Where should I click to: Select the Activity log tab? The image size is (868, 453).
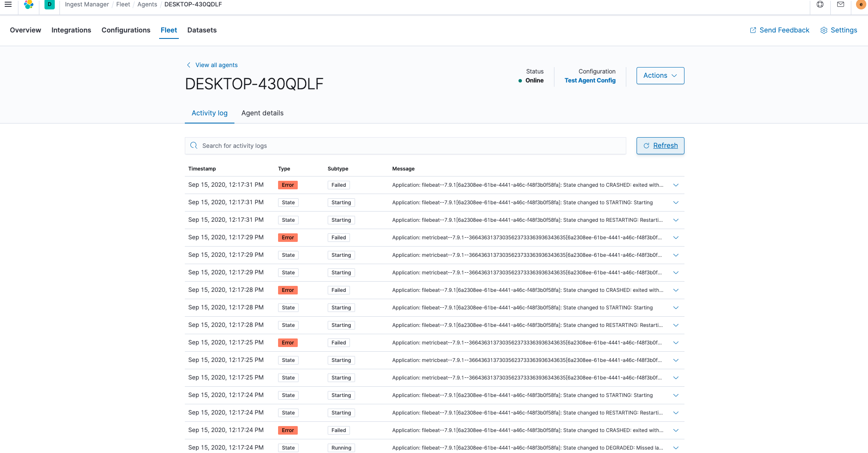point(209,113)
